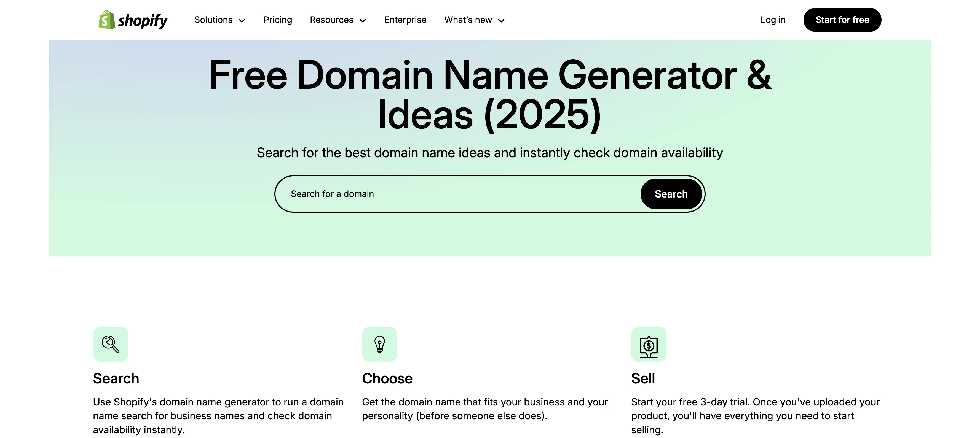This screenshot has height=438, width=980.
Task: Click the Sell section heading
Action: [643, 378]
